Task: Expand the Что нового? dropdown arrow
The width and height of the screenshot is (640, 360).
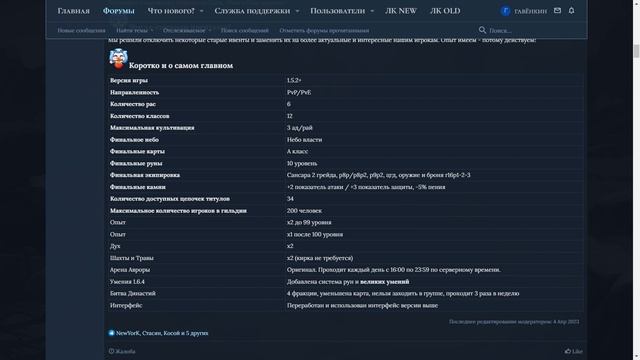Action: [201, 11]
